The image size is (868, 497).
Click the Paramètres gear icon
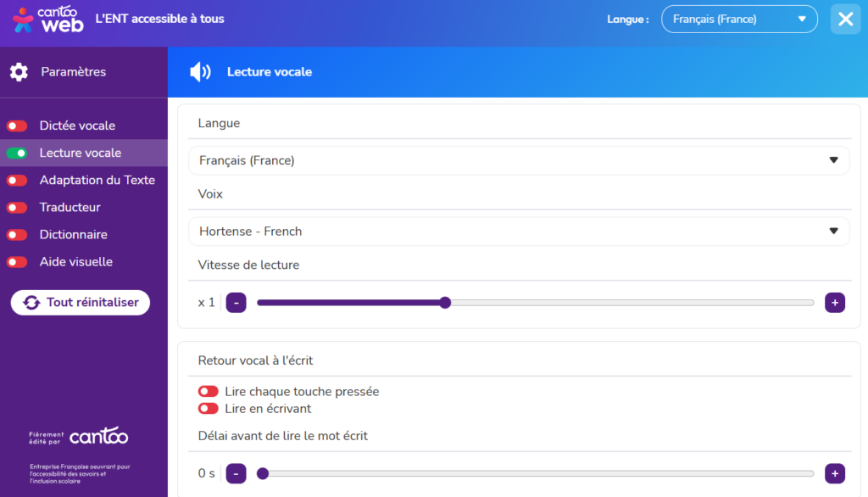pyautogui.click(x=19, y=72)
